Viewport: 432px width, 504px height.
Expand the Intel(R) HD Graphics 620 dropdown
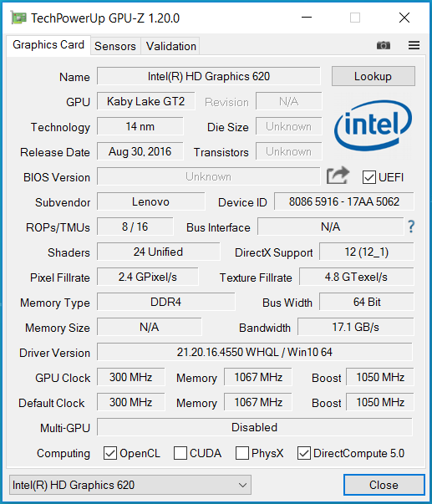click(x=130, y=485)
